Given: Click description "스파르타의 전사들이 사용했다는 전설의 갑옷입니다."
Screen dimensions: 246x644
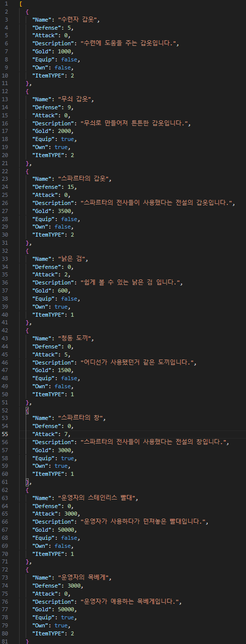Looking at the screenshot, I should pos(157,203).
